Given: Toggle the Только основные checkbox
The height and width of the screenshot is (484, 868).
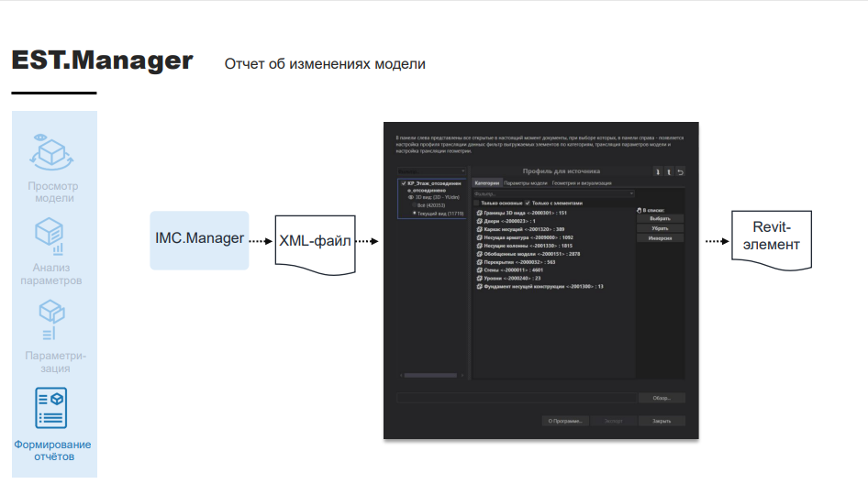Looking at the screenshot, I should point(476,203).
